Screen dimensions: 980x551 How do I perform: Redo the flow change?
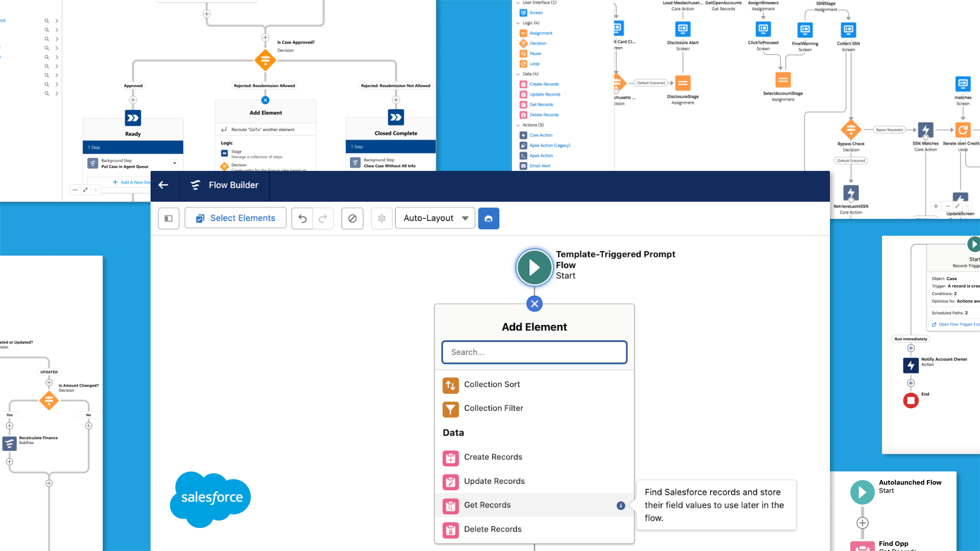[323, 218]
